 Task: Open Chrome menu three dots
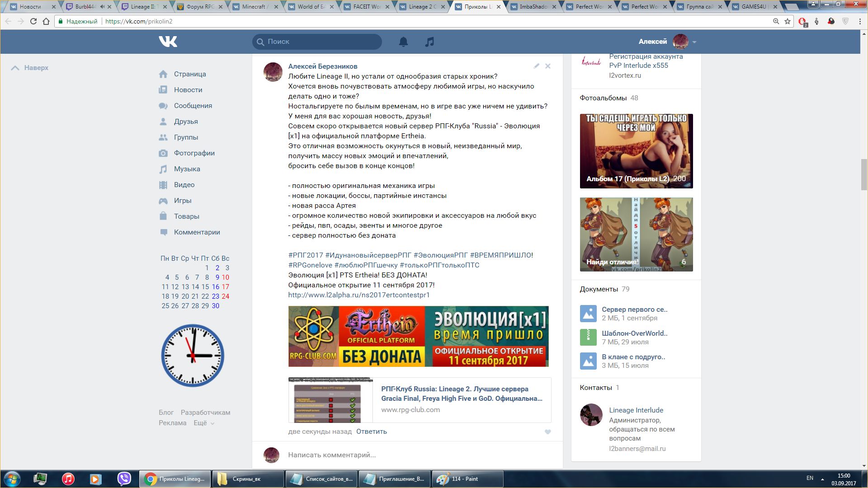tap(860, 21)
